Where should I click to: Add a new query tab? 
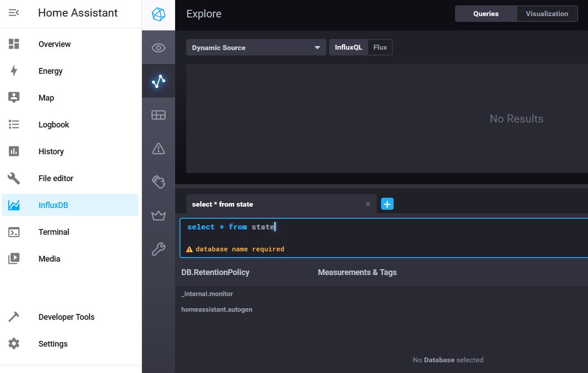387,203
